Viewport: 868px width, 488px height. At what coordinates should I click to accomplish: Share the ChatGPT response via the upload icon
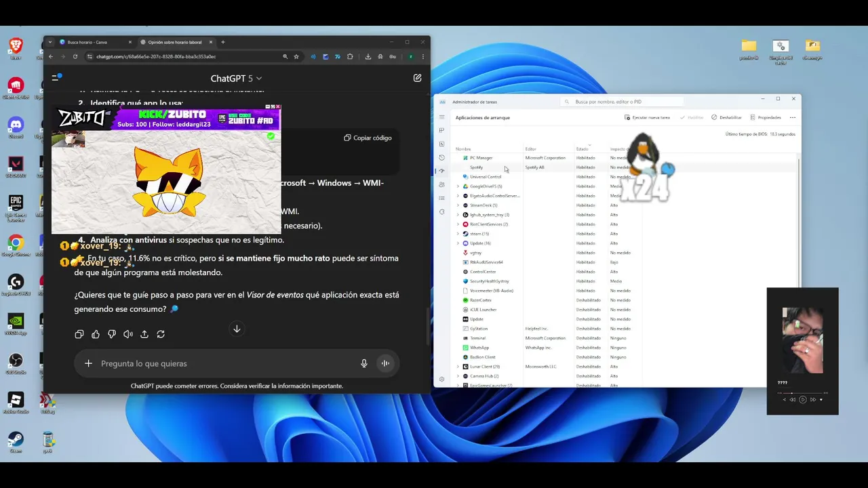pyautogui.click(x=144, y=334)
